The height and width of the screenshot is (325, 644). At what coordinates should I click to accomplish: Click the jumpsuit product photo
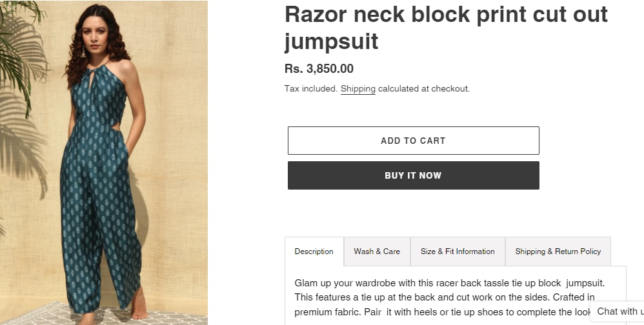point(103,161)
